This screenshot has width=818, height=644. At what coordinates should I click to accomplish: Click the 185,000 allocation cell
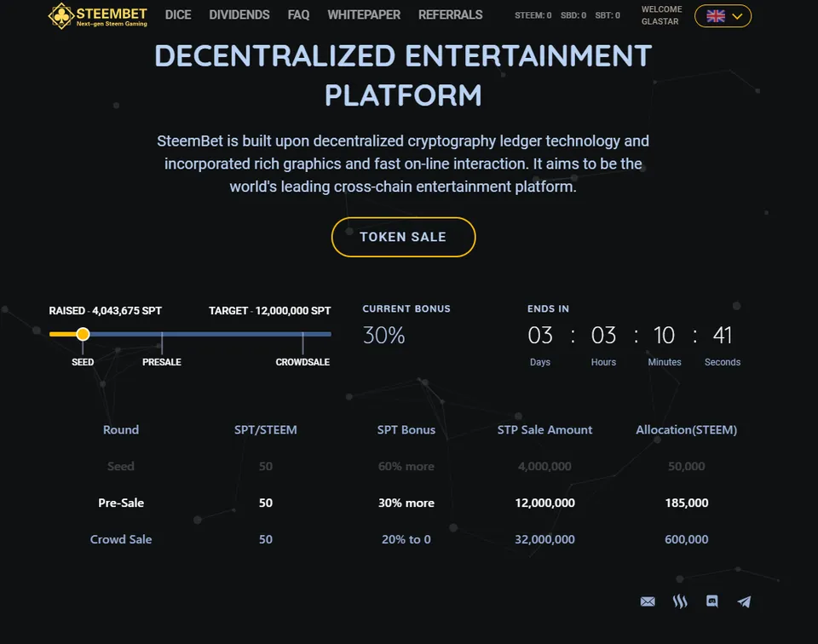687,503
